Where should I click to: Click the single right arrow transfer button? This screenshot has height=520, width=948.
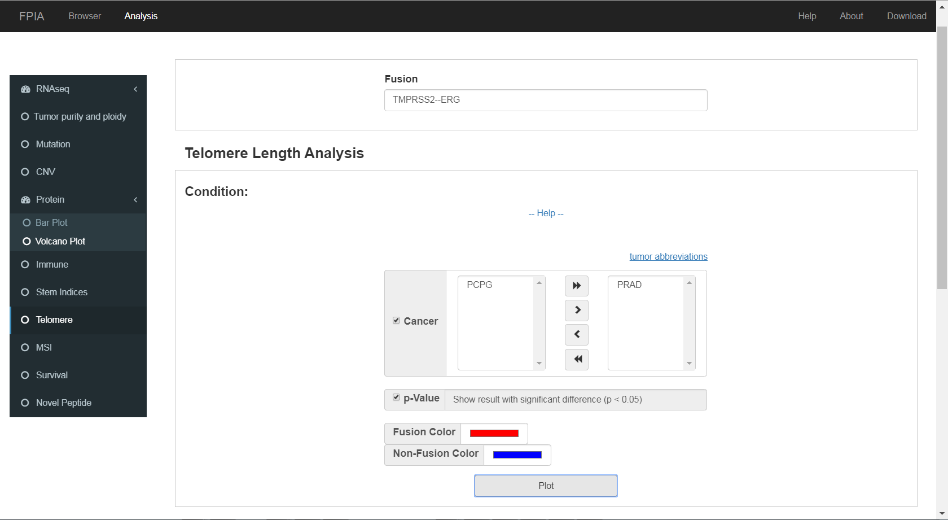[577, 310]
